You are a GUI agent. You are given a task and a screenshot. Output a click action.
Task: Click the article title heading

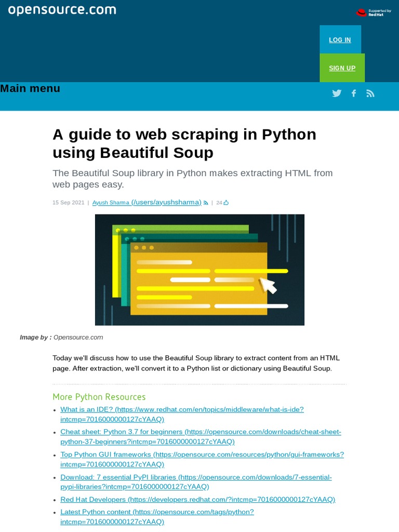184,143
